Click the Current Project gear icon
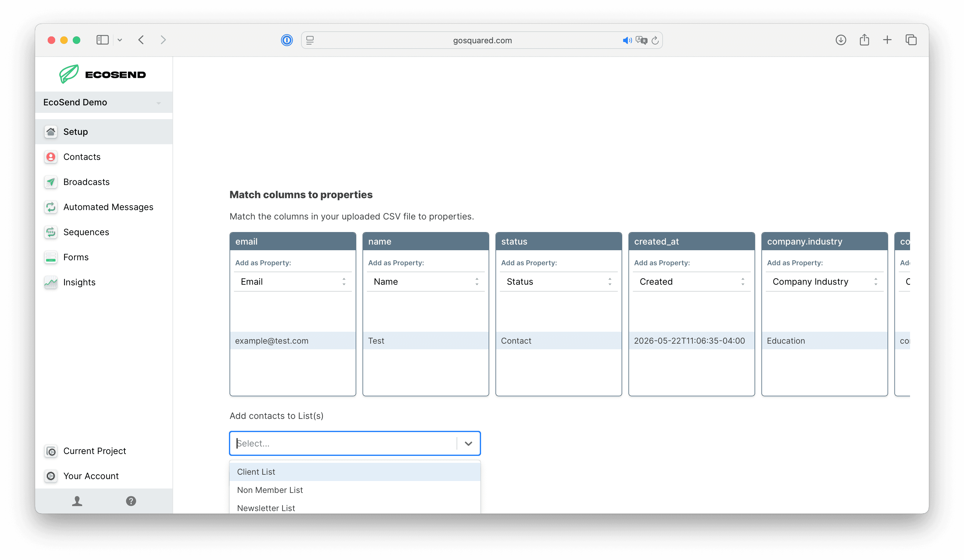The image size is (964, 560). pyautogui.click(x=51, y=452)
